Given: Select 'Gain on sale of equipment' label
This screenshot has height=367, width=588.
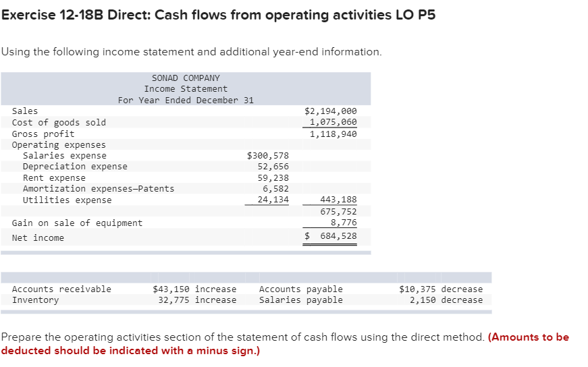Looking at the screenshot, I should click(77, 223).
